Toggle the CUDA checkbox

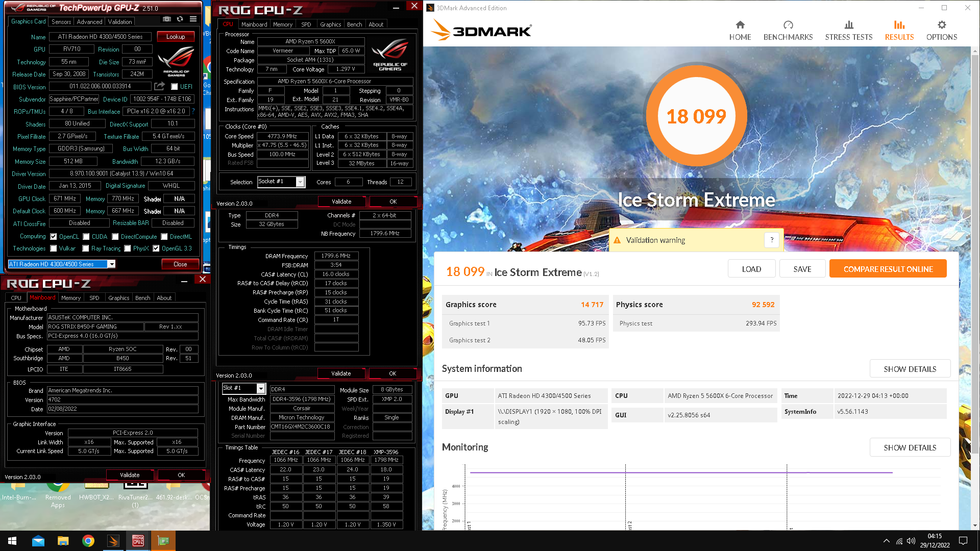[x=86, y=237]
